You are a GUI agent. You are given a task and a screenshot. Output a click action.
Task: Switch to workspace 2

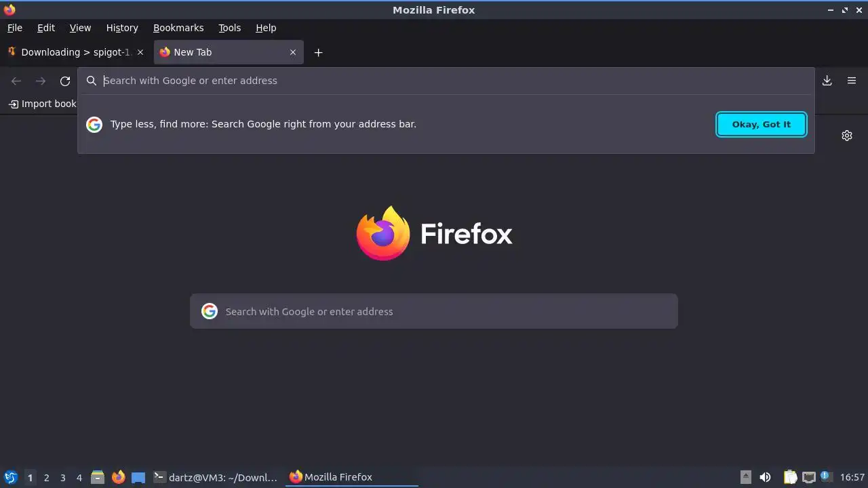(46, 478)
